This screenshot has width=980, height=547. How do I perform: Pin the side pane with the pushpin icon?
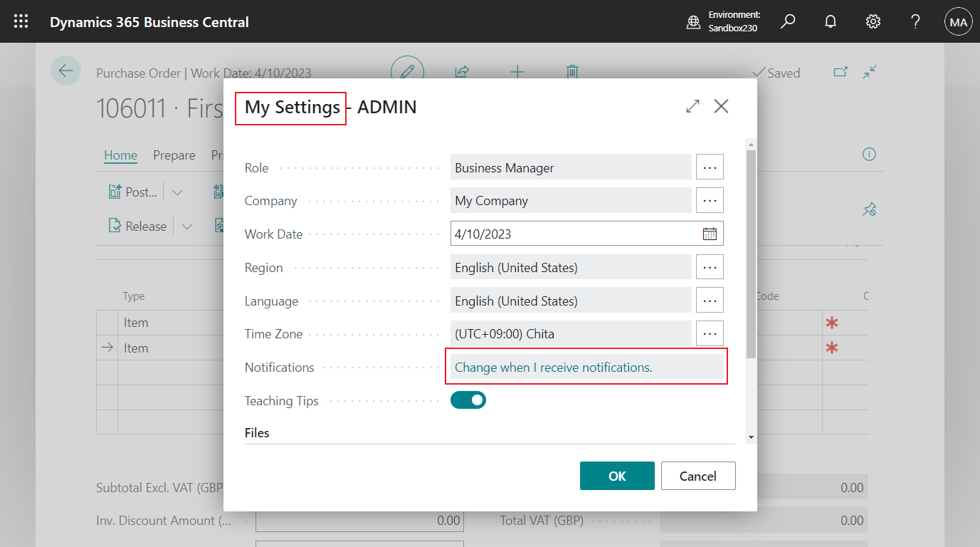click(868, 209)
